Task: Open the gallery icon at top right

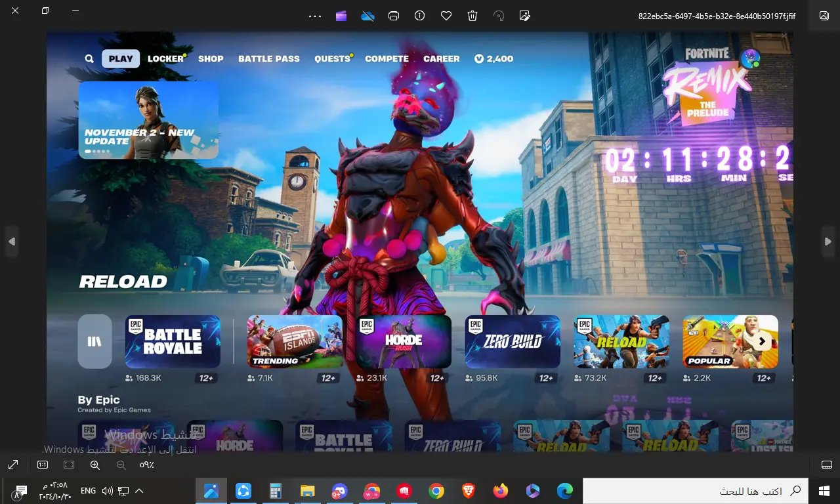Action: point(824,16)
